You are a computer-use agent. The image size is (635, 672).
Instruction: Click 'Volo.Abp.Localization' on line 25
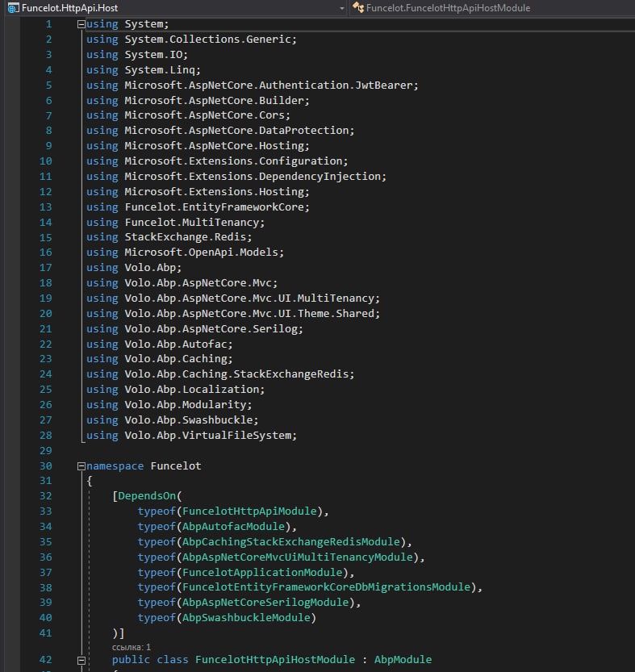192,390
